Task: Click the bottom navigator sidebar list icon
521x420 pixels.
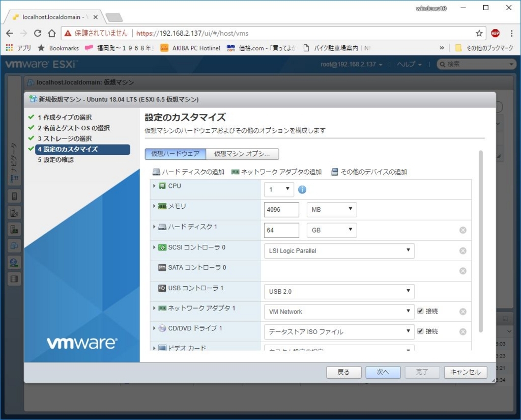Action: pos(14,279)
